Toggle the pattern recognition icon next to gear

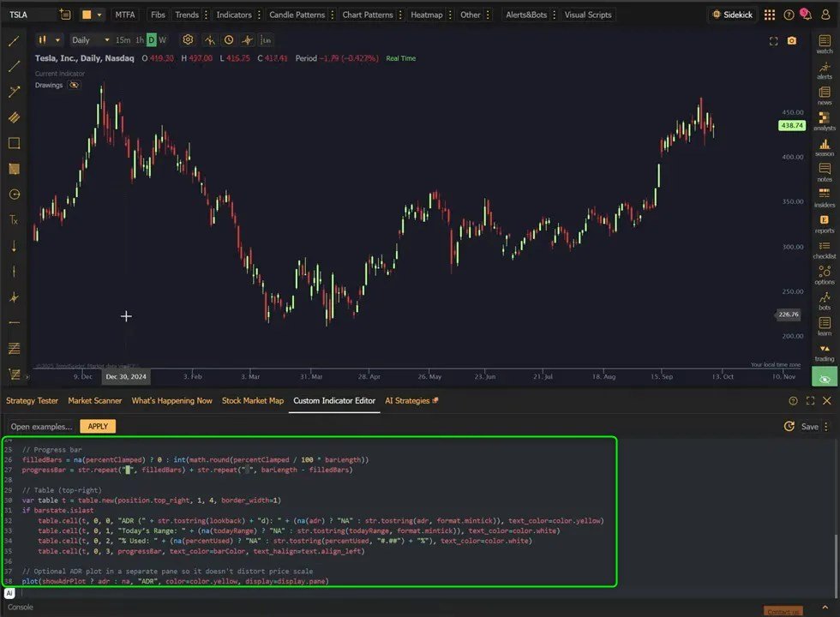(209, 40)
